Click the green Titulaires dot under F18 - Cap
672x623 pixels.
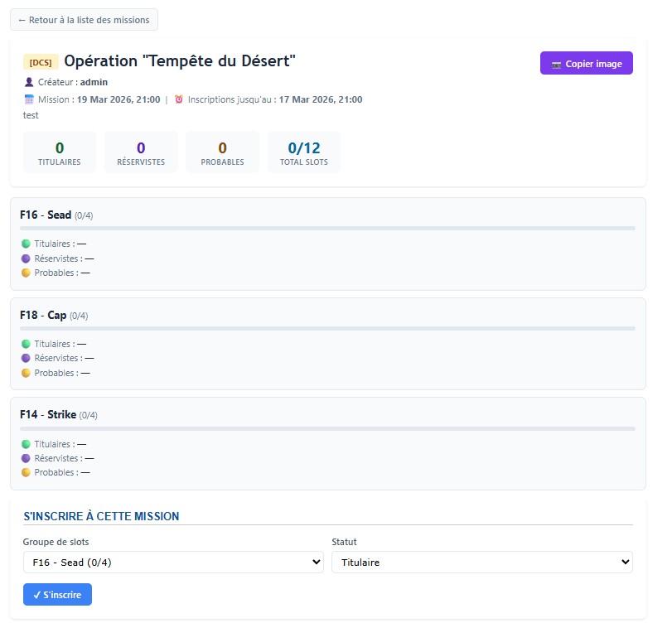coord(26,344)
